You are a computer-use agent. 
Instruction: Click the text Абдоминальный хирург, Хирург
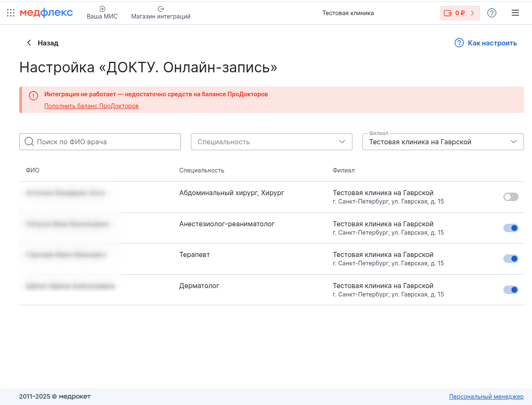[232, 193]
